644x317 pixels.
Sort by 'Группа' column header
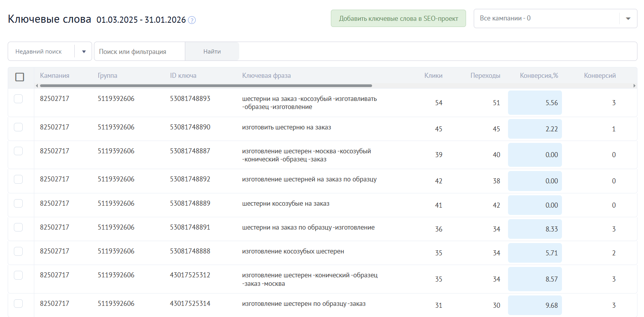coord(107,75)
